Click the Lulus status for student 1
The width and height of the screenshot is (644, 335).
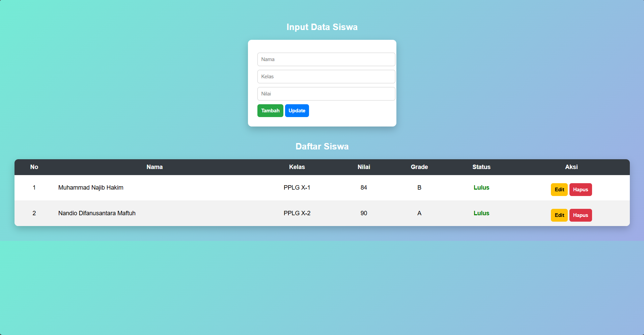[x=481, y=188]
